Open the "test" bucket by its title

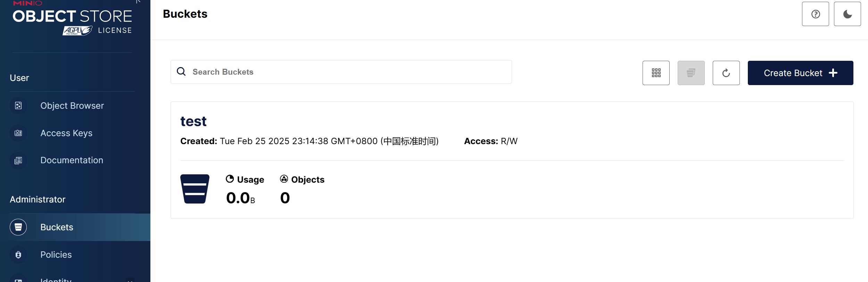[x=193, y=121]
